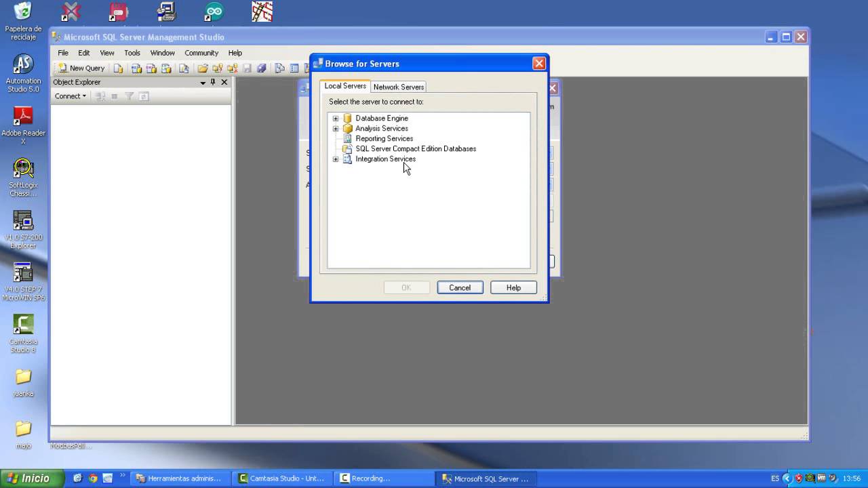Click the Stop square icon in Object Explorer
The width and height of the screenshot is (868, 488).
(115, 96)
